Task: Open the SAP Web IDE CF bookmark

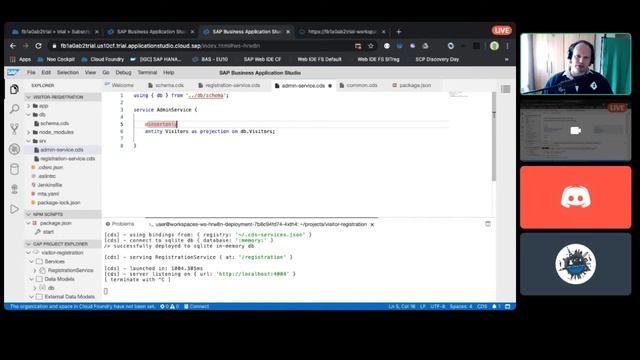Action: [x=262, y=59]
